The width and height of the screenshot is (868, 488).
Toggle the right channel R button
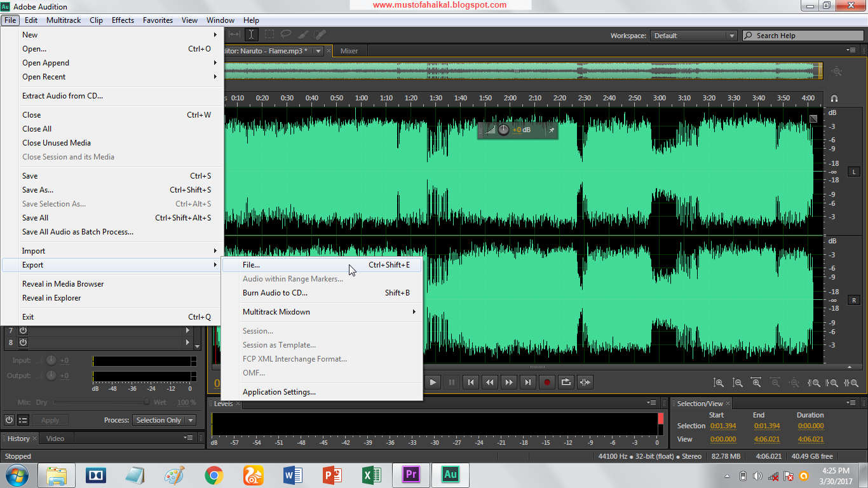coord(854,300)
